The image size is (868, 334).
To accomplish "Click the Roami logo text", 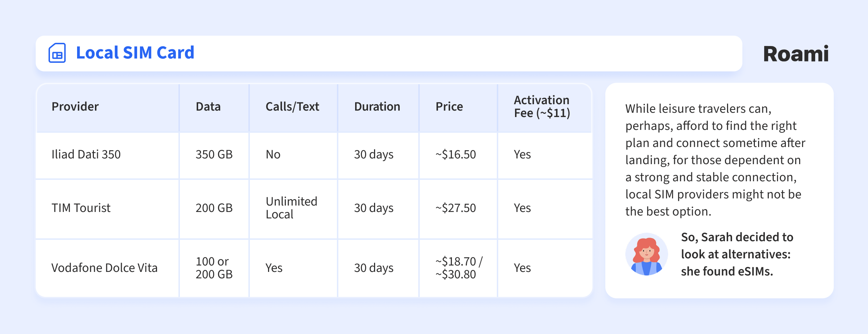I will click(x=796, y=54).
